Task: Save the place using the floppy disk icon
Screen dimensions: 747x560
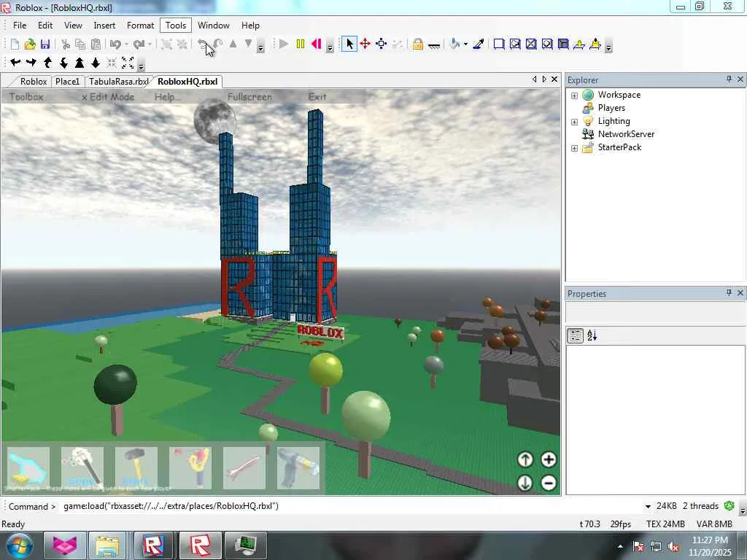Action: 45,44
